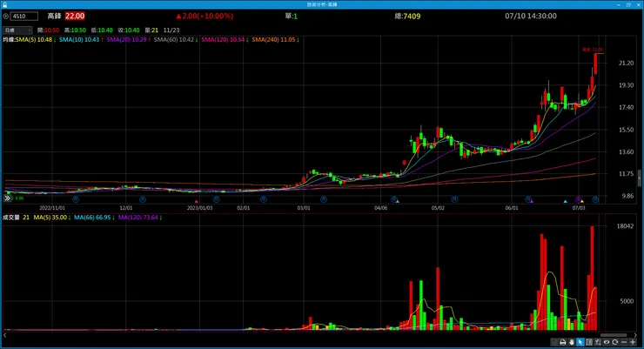Click the circular event marker near 05/02

(454, 199)
